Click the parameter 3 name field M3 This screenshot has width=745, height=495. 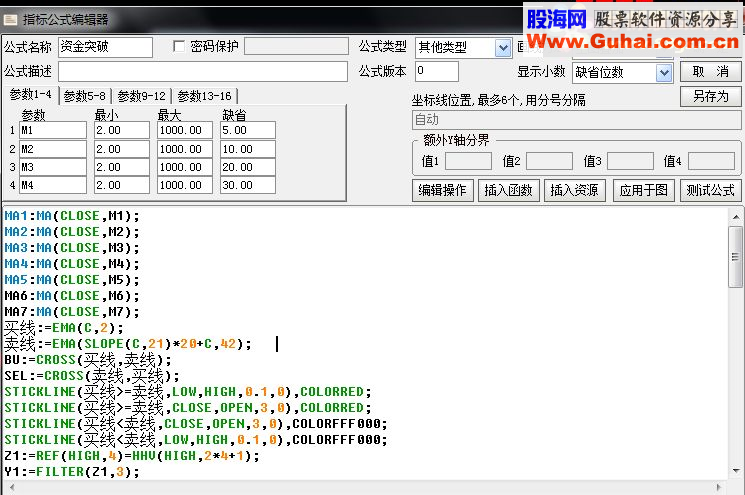coord(53,167)
